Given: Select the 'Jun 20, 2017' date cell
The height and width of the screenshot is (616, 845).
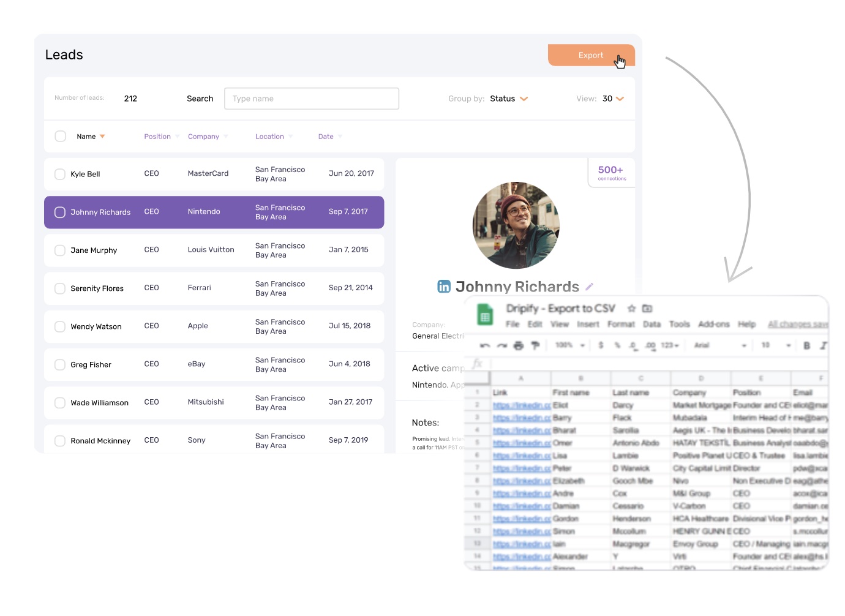Looking at the screenshot, I should coord(351,173).
